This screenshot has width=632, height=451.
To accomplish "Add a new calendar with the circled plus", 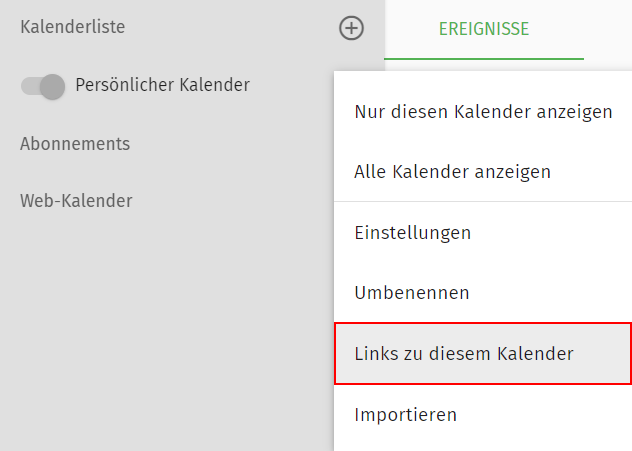I will click(351, 28).
